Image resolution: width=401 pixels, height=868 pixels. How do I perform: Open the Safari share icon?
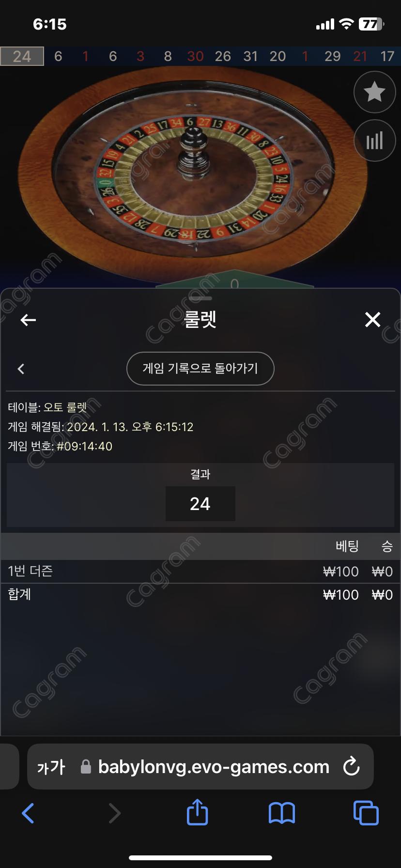click(197, 812)
